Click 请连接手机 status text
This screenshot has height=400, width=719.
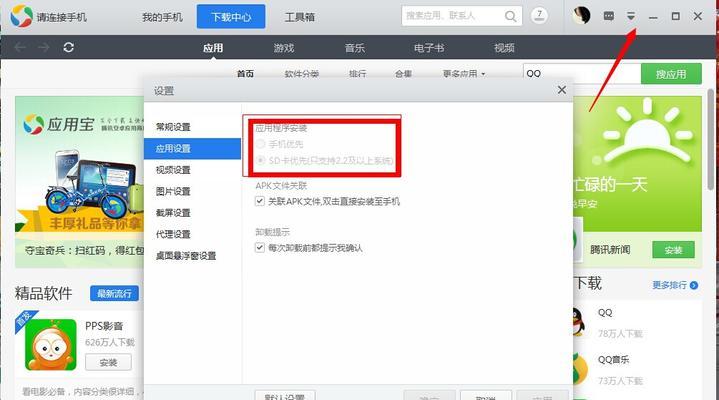click(x=61, y=17)
